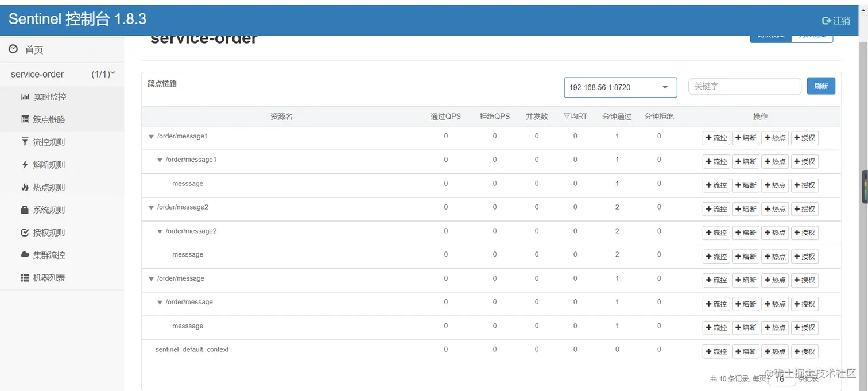Add 熔断 rule for sentinel_default_context
This screenshot has width=868, height=391.
(746, 351)
